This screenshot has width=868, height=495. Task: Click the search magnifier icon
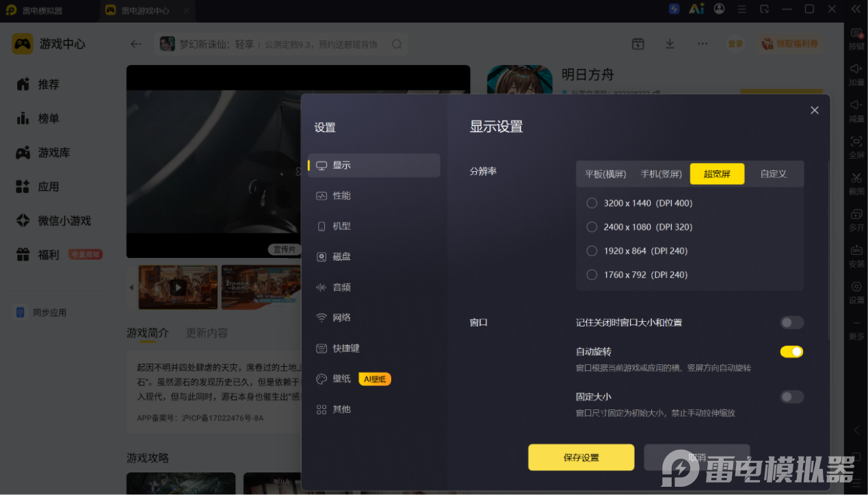397,44
